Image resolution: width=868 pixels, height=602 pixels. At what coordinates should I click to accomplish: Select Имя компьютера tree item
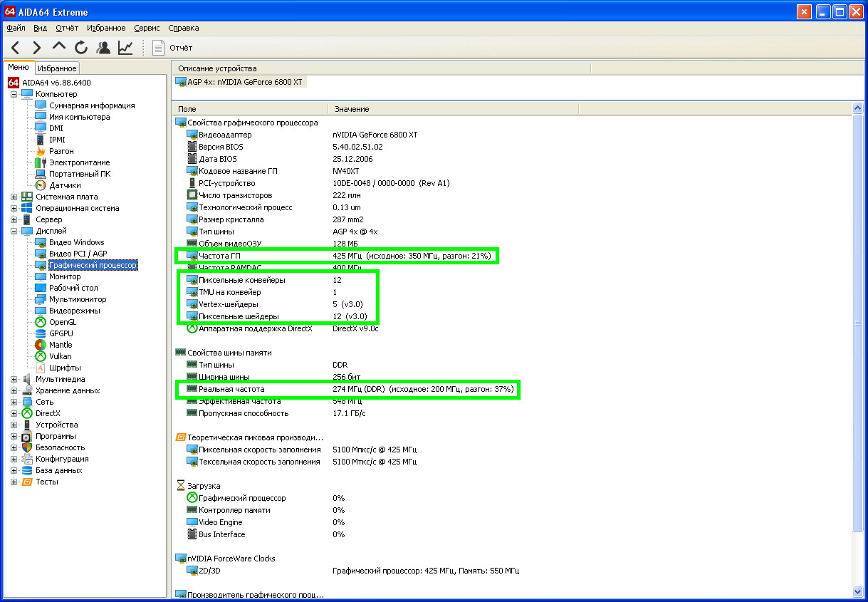(80, 117)
